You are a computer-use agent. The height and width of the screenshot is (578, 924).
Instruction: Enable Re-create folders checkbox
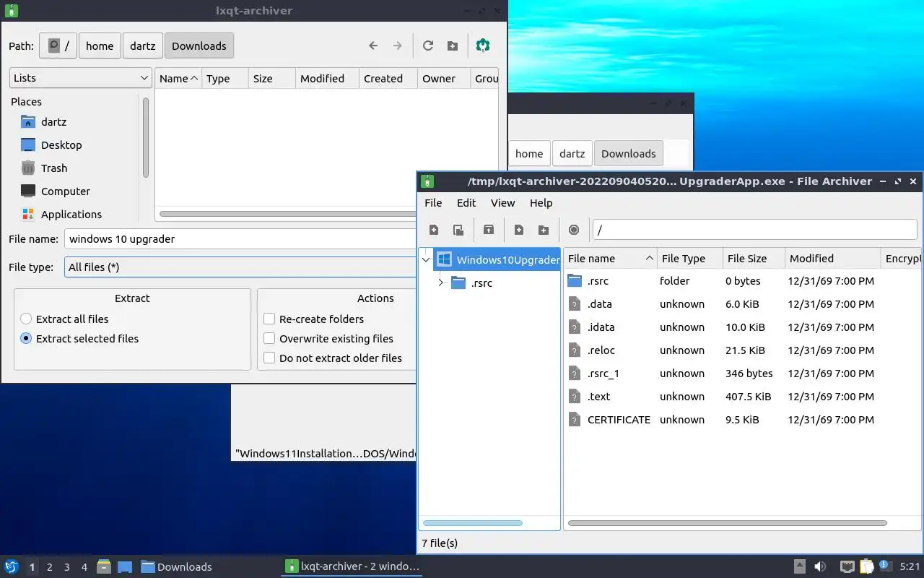[269, 319]
